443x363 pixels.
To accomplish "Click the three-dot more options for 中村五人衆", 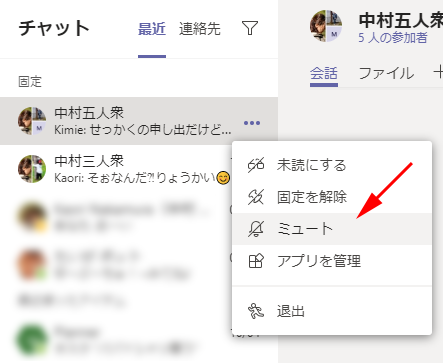I will click(252, 123).
